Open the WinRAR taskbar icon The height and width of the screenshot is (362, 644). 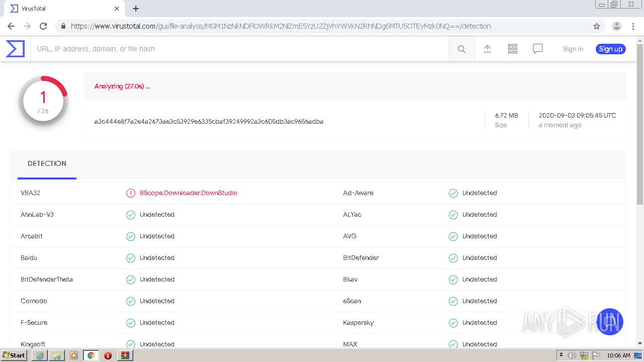click(x=125, y=355)
